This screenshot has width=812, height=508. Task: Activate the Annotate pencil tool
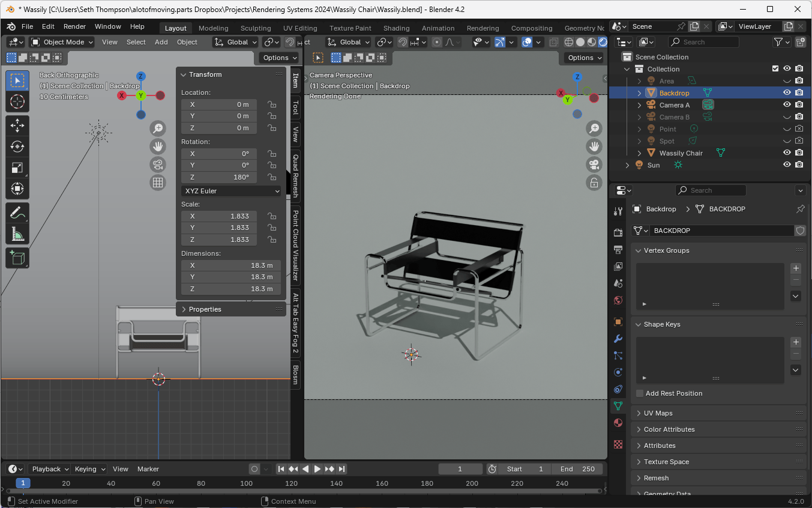coord(17,213)
